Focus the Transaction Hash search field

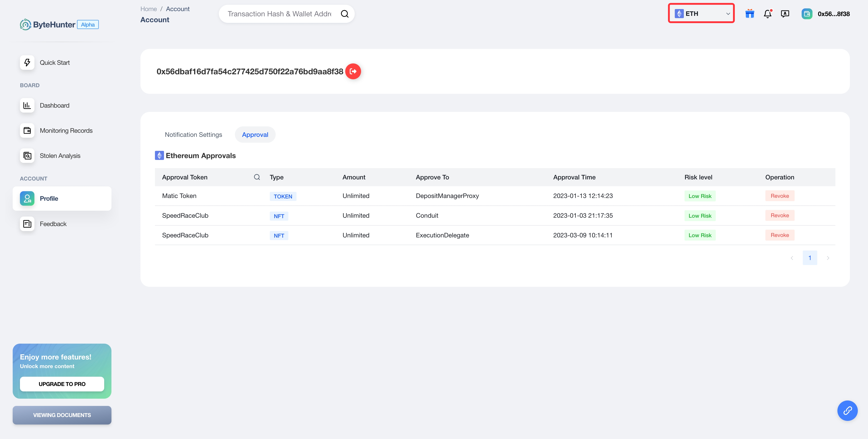[280, 14]
